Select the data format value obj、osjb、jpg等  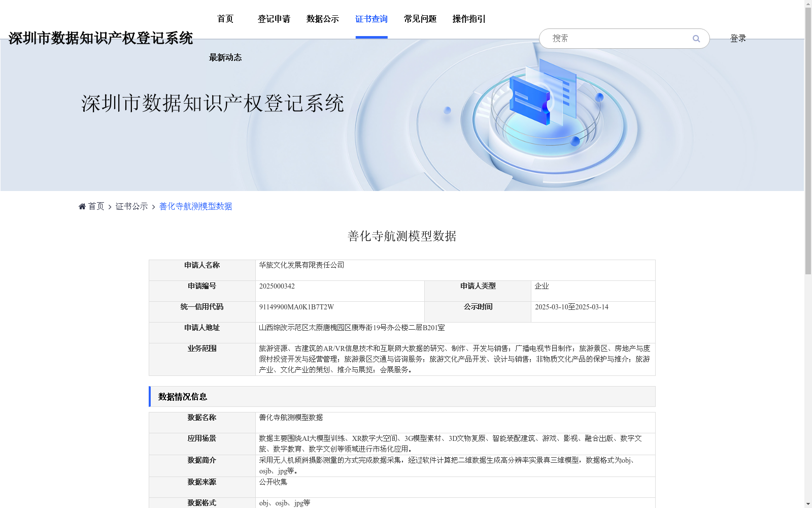coord(285,503)
